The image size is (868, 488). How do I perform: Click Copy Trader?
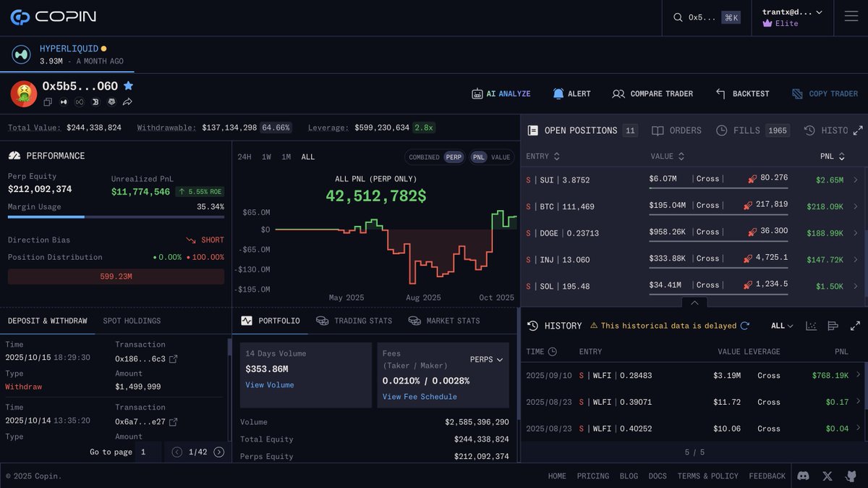point(825,93)
